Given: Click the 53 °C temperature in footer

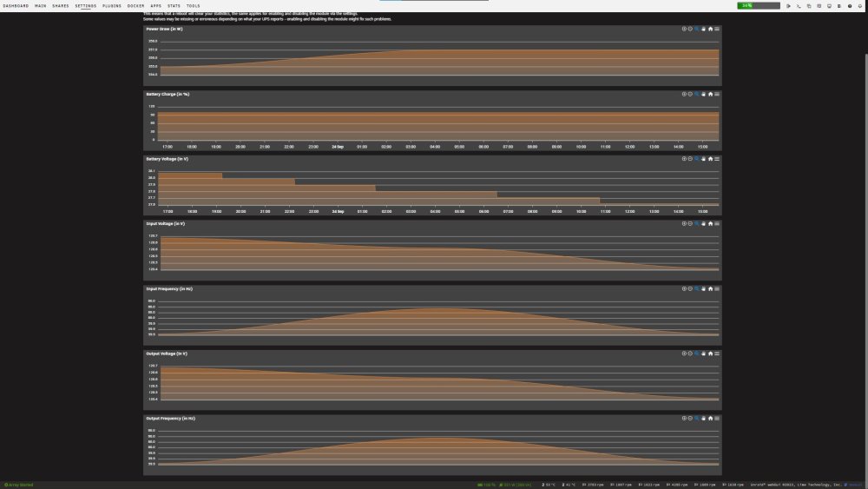Looking at the screenshot, I should [x=549, y=485].
